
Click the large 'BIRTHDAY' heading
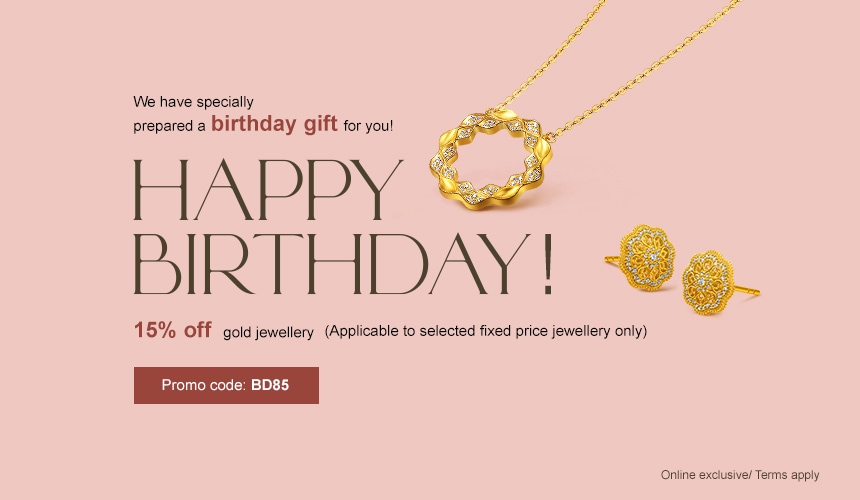pyautogui.click(x=332, y=264)
